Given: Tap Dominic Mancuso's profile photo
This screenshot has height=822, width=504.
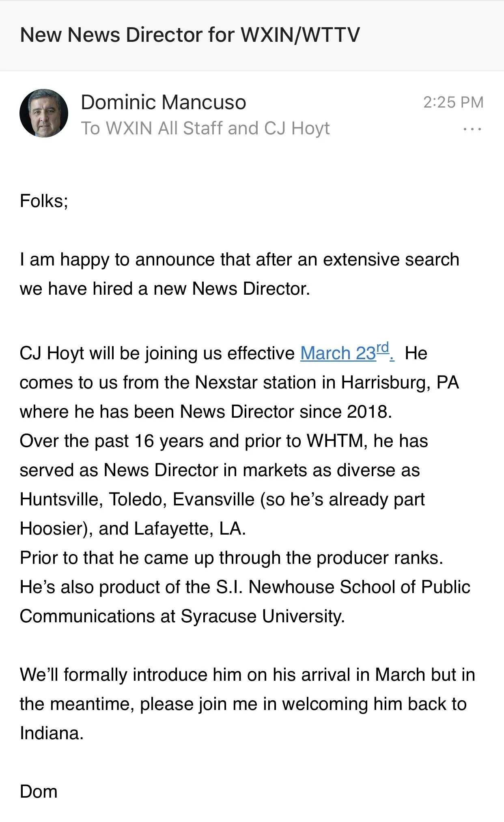Looking at the screenshot, I should point(44,113).
